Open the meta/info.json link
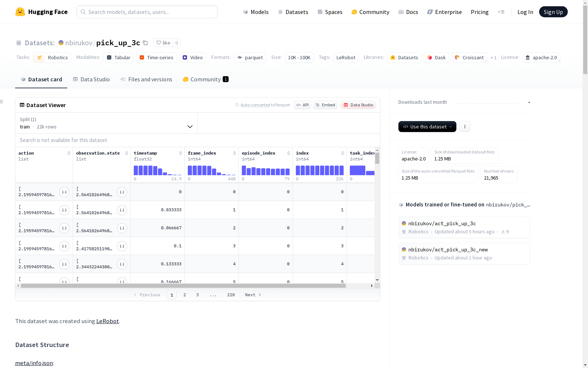 [x=34, y=363]
